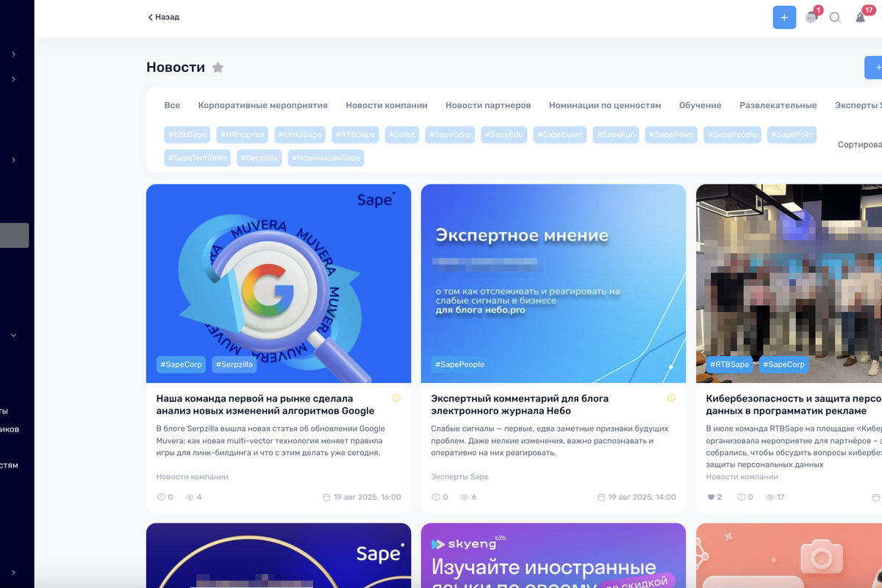This screenshot has width=882, height=588.
Task: Open the Google Muvera article thumbnail
Action: click(x=279, y=283)
